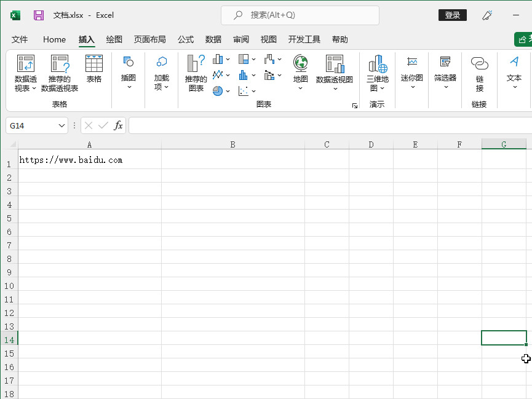
Task: Click the formula bar confirm checkmark icon
Action: [x=103, y=125]
